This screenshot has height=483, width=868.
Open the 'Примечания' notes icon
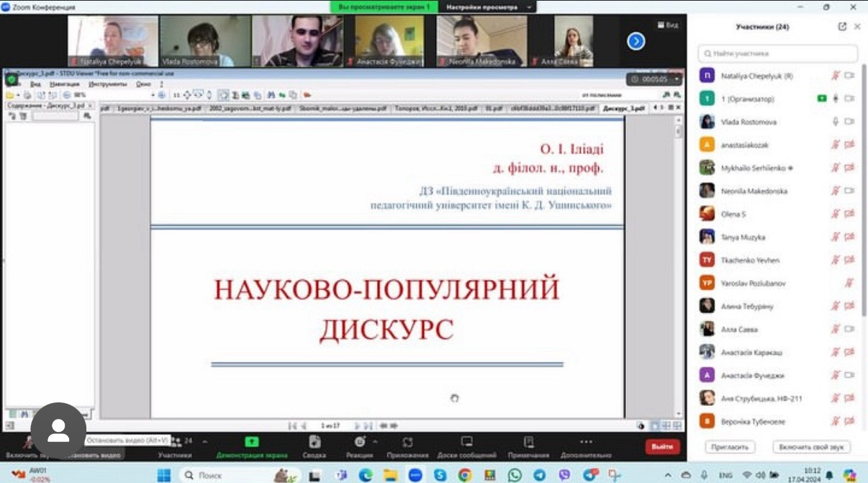point(529,442)
